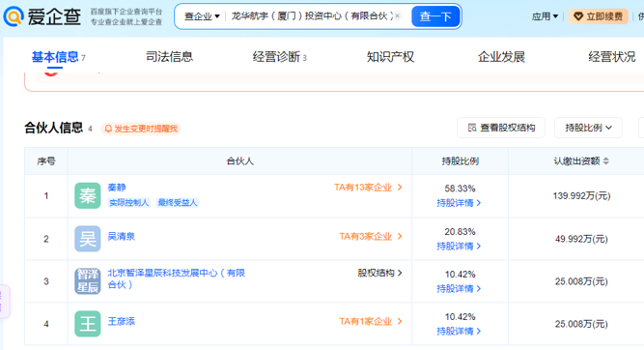Click the 爱企查 logo icon
Screen dimensions: 644x350
[x=14, y=16]
